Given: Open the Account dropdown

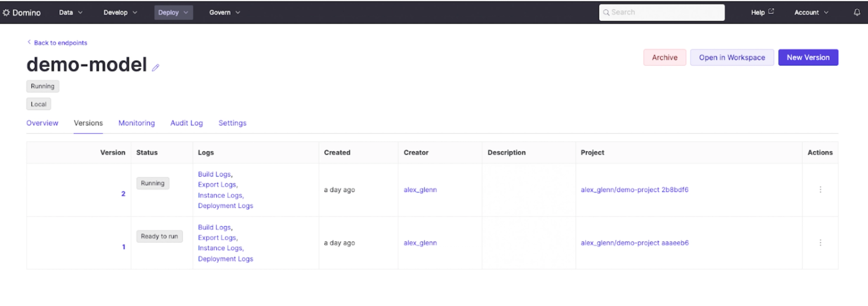Looking at the screenshot, I should click(811, 12).
